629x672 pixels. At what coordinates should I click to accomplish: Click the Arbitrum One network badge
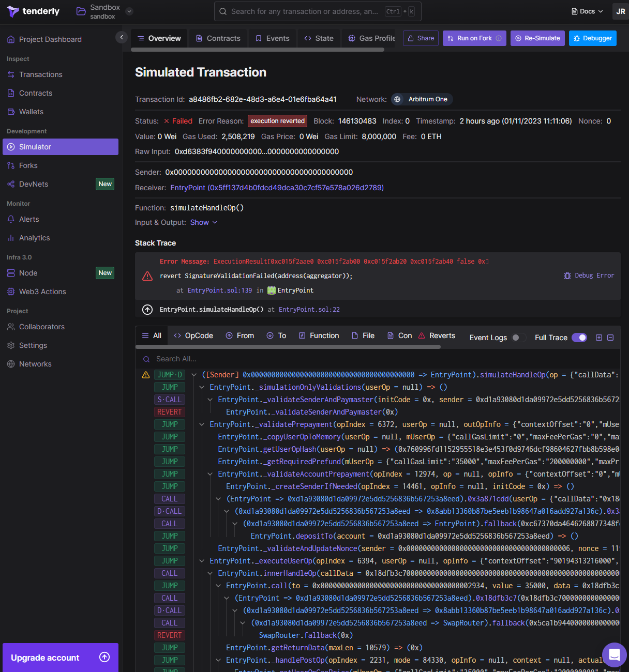click(x=422, y=99)
